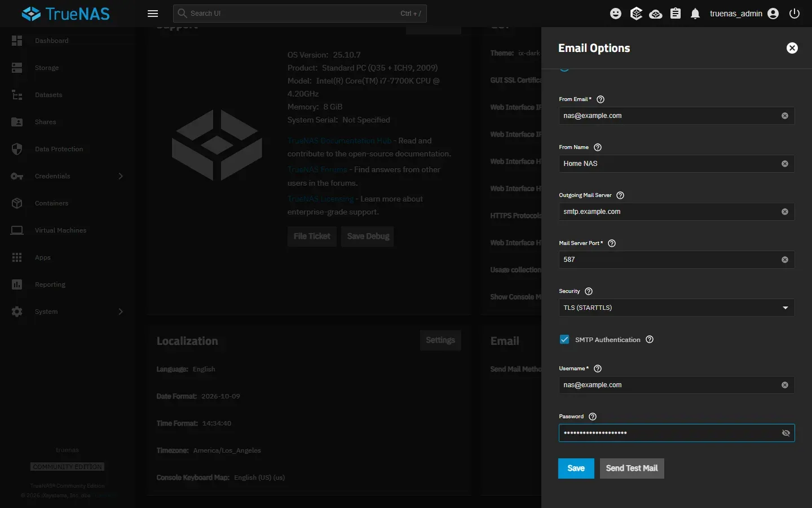Open the power menu icon
The image size is (812, 508).
[x=795, y=14]
